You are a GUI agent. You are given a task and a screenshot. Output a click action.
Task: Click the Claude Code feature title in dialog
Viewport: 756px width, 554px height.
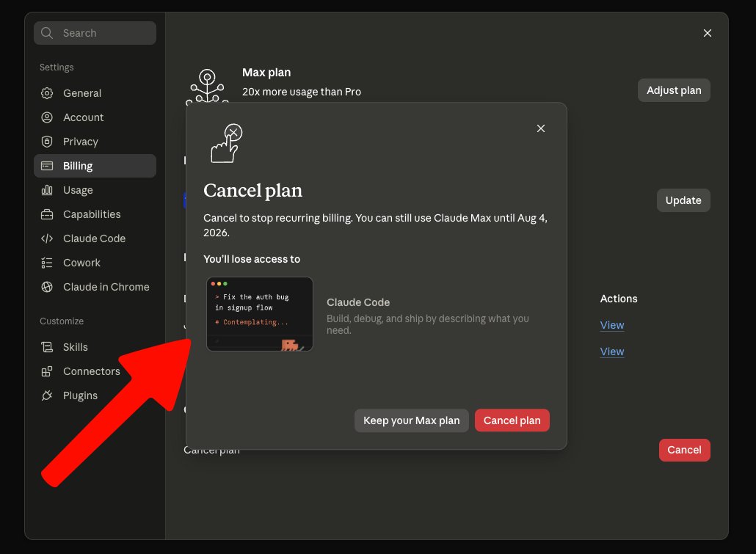358,302
